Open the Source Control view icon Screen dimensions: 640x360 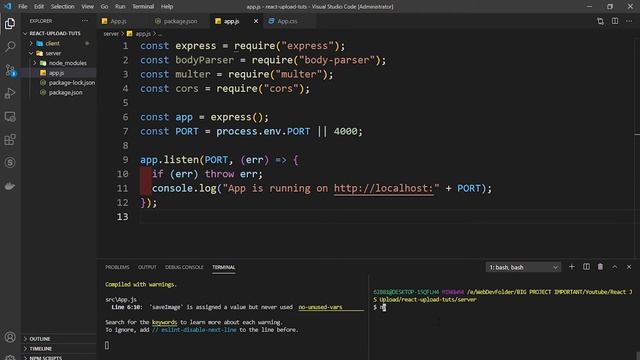pos(10,70)
